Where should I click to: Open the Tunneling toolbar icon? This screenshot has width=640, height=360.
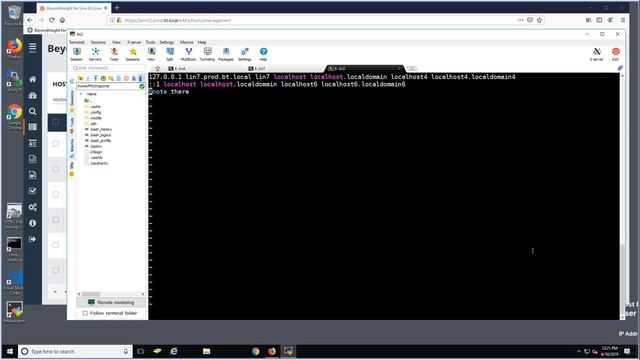click(207, 53)
